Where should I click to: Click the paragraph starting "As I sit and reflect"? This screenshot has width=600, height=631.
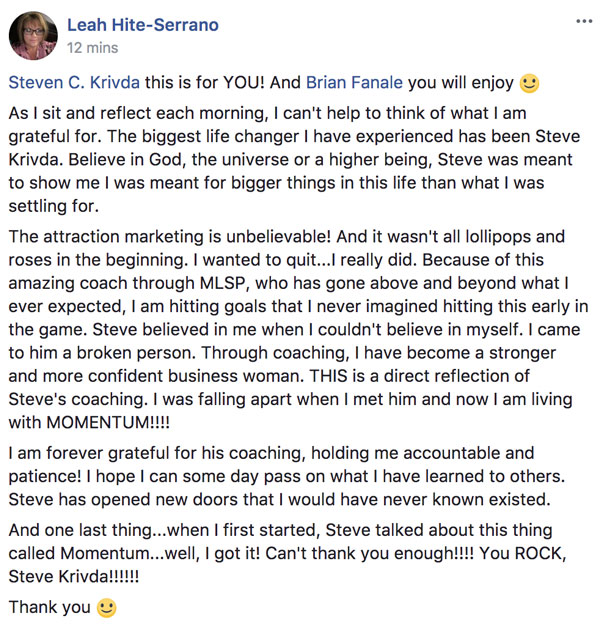coord(294,159)
